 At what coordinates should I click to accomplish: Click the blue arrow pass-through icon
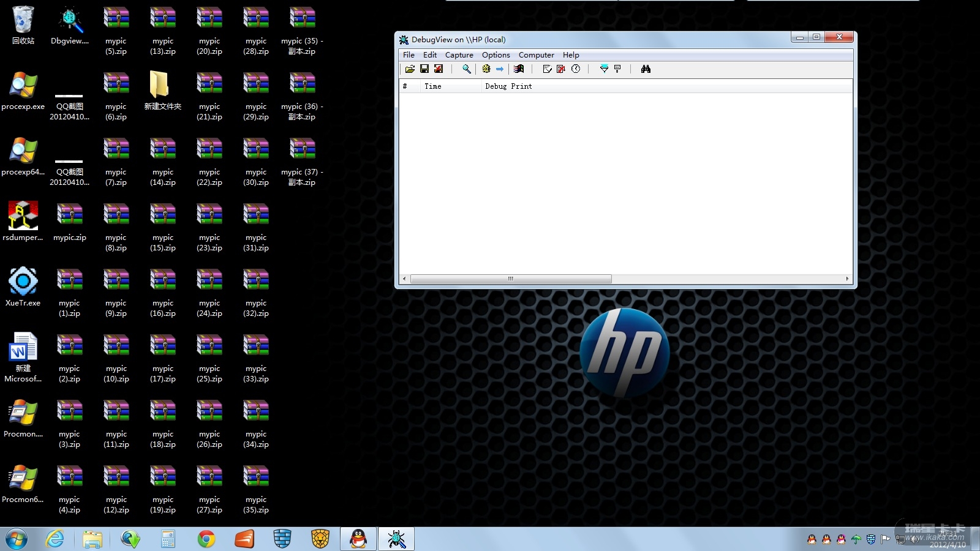500,69
